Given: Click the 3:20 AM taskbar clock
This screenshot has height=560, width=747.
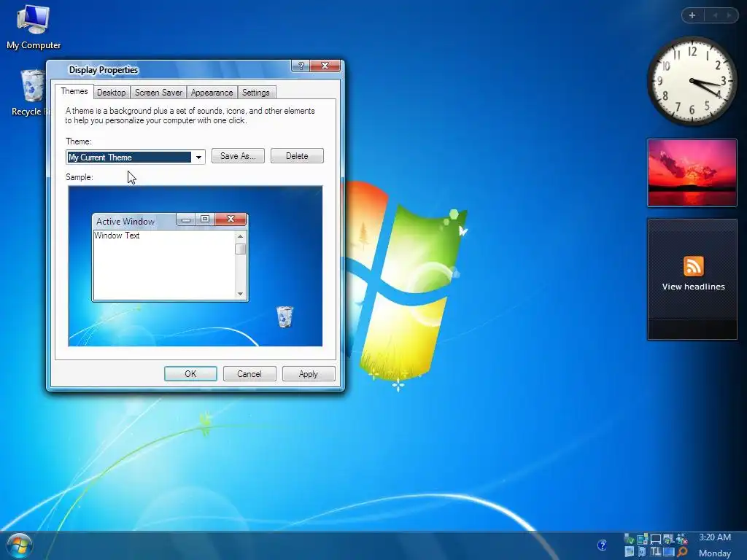Looking at the screenshot, I should pyautogui.click(x=715, y=537).
